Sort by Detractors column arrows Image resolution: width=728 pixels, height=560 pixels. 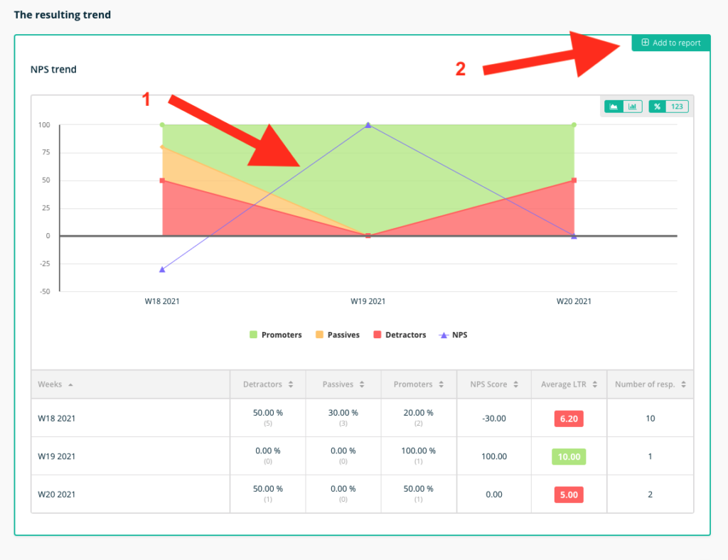291,384
